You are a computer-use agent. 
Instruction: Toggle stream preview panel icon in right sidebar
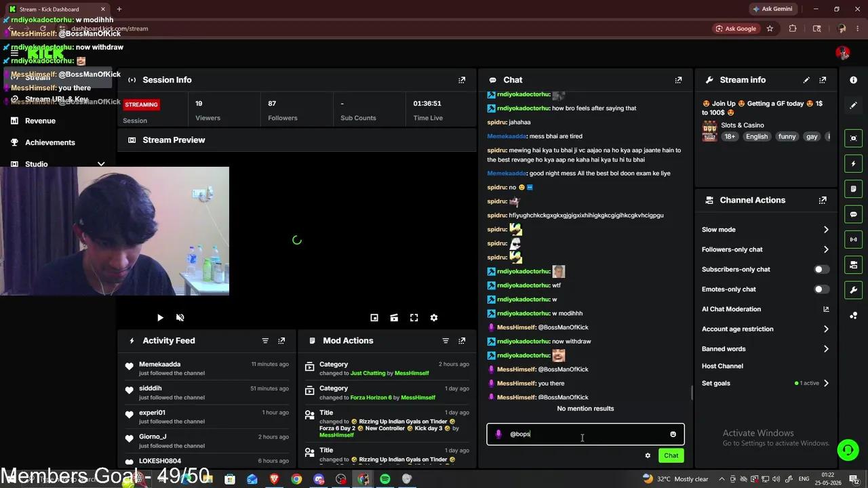[853, 138]
